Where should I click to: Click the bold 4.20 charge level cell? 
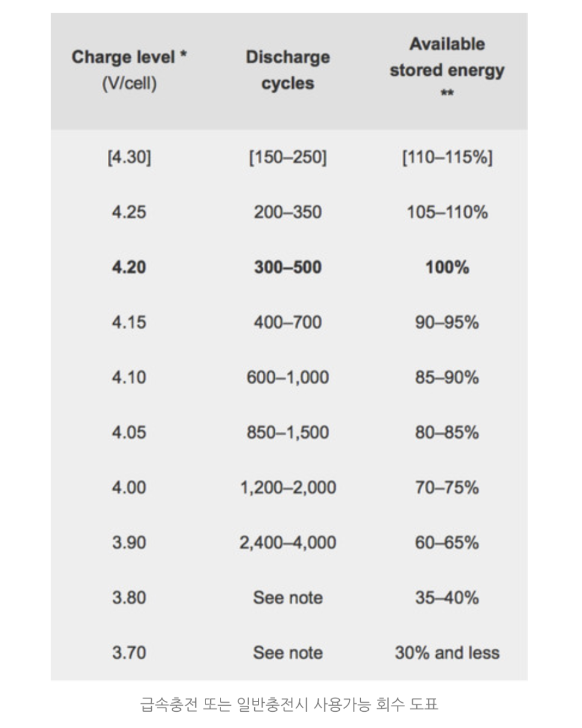pos(129,267)
